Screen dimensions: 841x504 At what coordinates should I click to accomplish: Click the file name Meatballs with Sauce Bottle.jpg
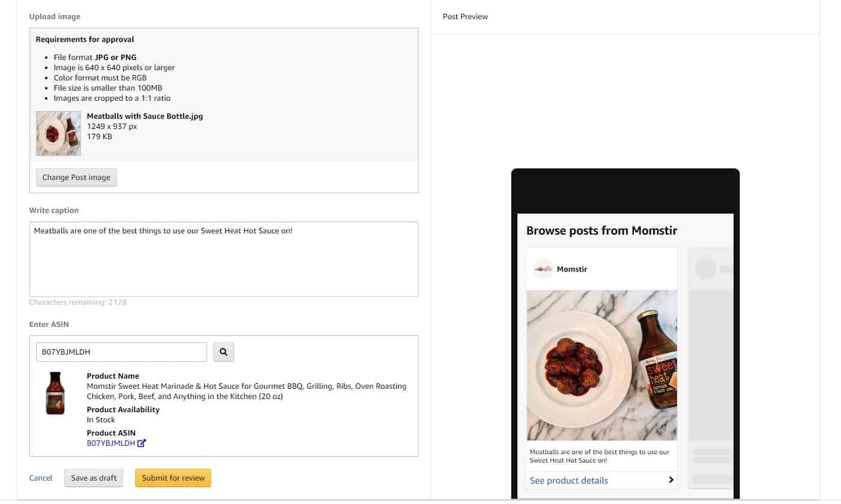click(x=145, y=116)
